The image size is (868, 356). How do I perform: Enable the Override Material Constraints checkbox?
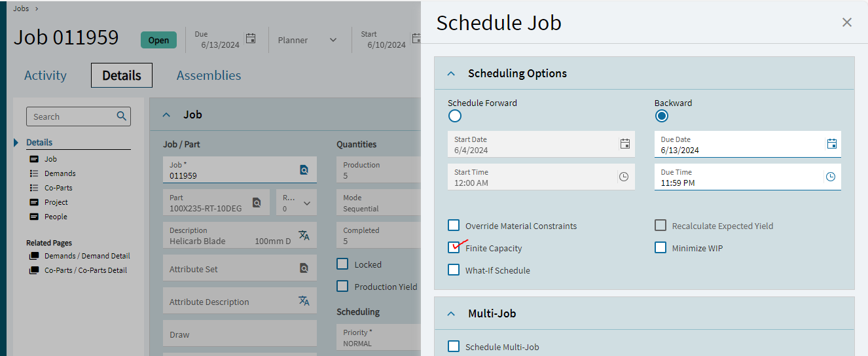(x=454, y=225)
